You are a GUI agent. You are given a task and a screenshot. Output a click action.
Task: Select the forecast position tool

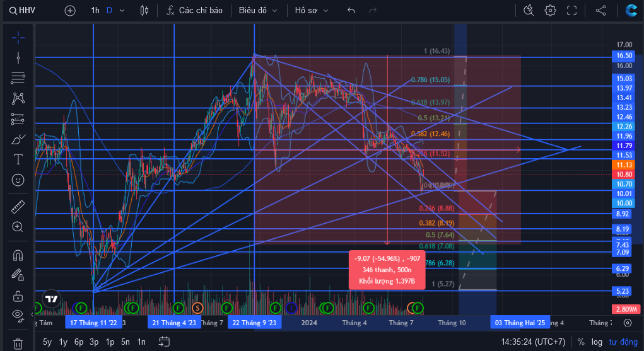click(x=18, y=119)
